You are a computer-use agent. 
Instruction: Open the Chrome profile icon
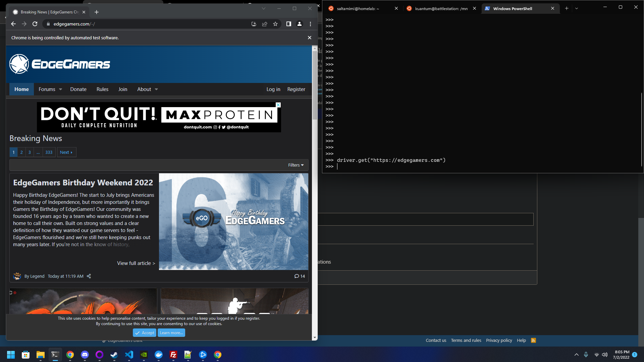(x=300, y=24)
